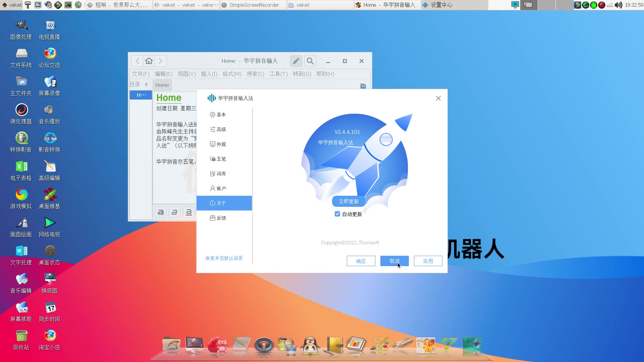The width and height of the screenshot is (644, 362).
Task: Open the 编辑(E) menu
Action: tap(163, 74)
